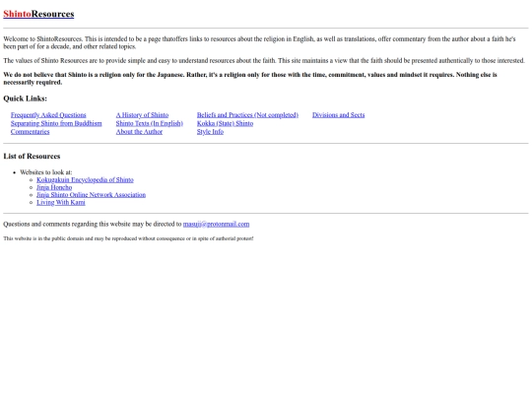This screenshot has width=532, height=399.
Task: Click the List of Resources heading
Action: (32, 156)
